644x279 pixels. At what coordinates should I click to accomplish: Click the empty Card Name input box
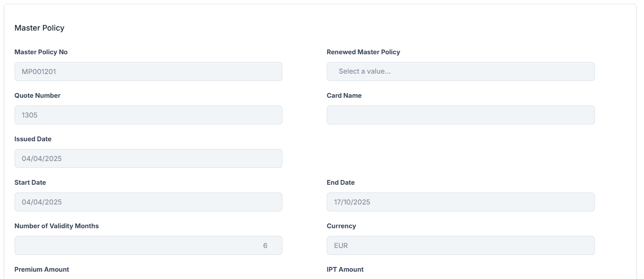(460, 115)
